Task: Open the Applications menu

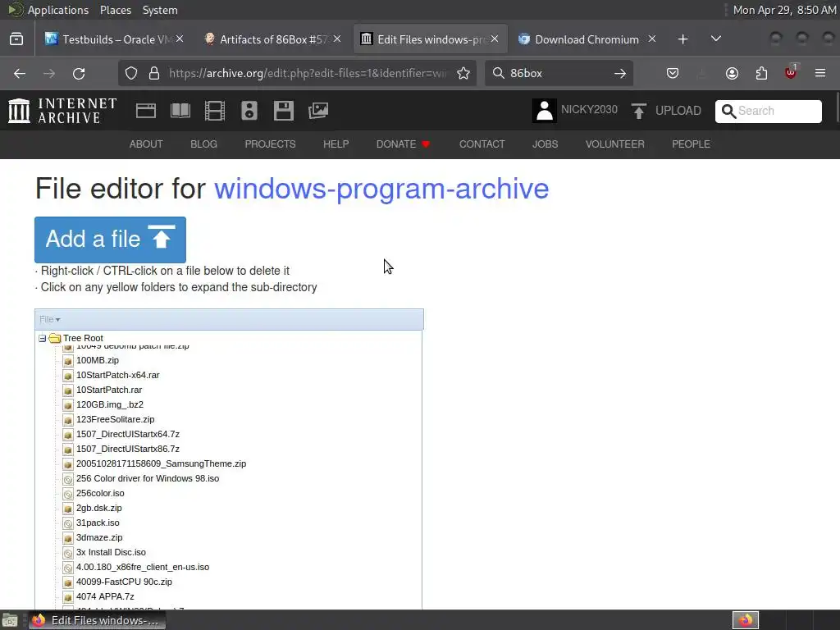Action: coord(58,10)
